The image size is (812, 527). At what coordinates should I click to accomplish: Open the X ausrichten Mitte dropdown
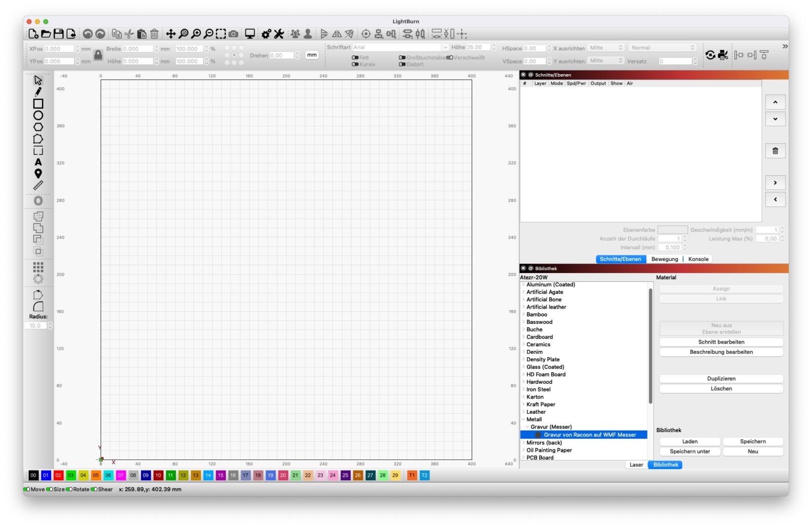tap(606, 48)
